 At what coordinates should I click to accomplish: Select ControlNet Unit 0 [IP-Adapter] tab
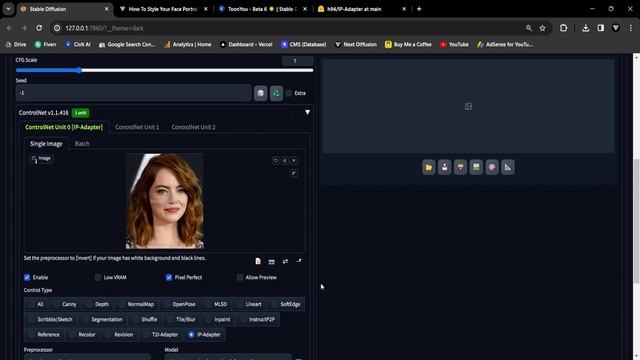(64, 127)
